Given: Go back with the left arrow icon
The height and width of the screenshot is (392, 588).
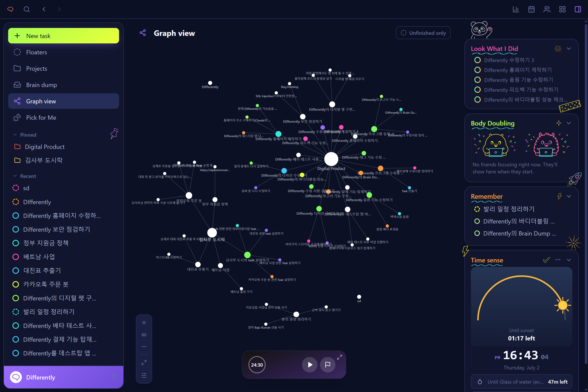Looking at the screenshot, I should (44, 9).
